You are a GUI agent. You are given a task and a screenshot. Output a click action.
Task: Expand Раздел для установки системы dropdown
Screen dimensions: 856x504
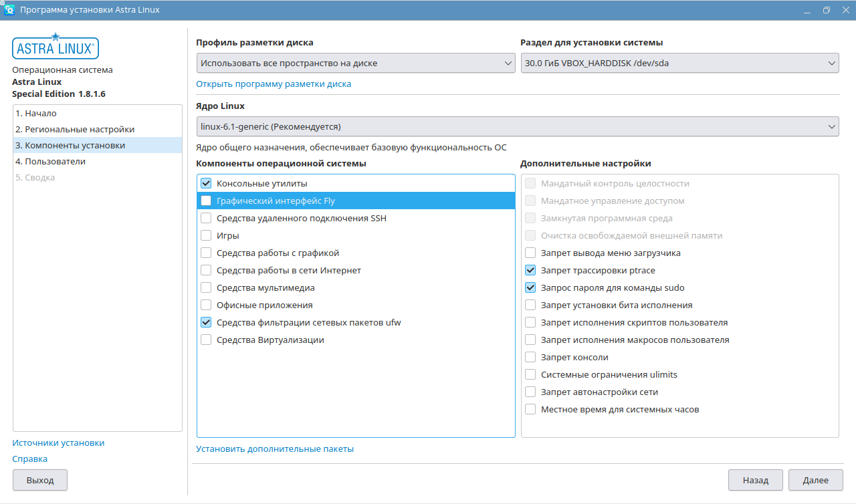679,64
